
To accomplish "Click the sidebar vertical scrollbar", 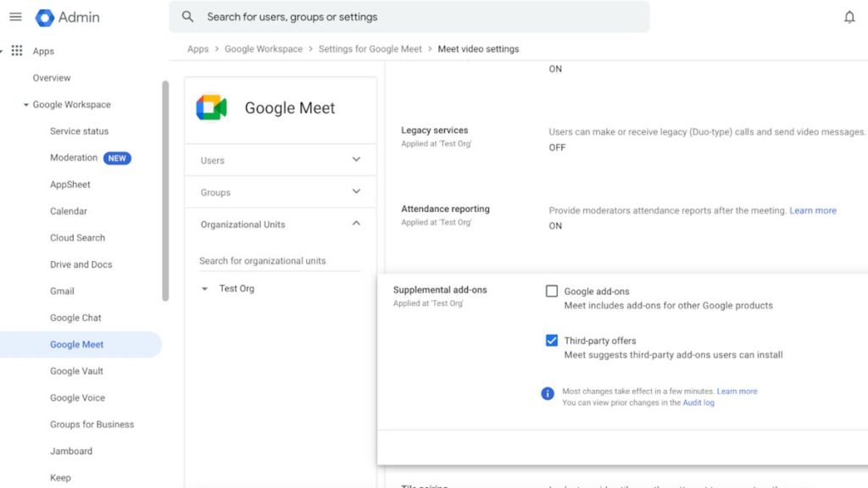I will point(165,191).
